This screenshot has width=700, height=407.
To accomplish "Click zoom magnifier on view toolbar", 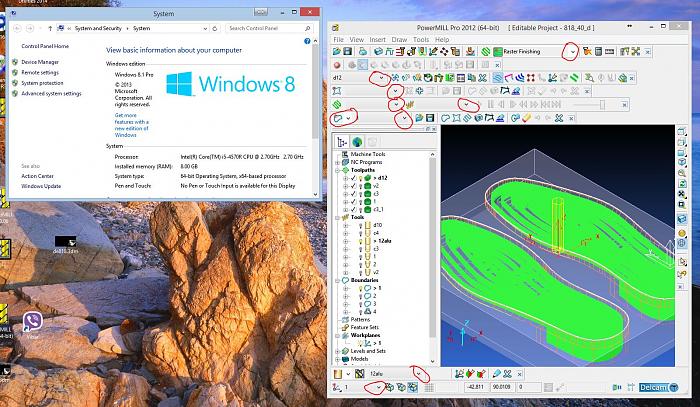I will [x=682, y=173].
